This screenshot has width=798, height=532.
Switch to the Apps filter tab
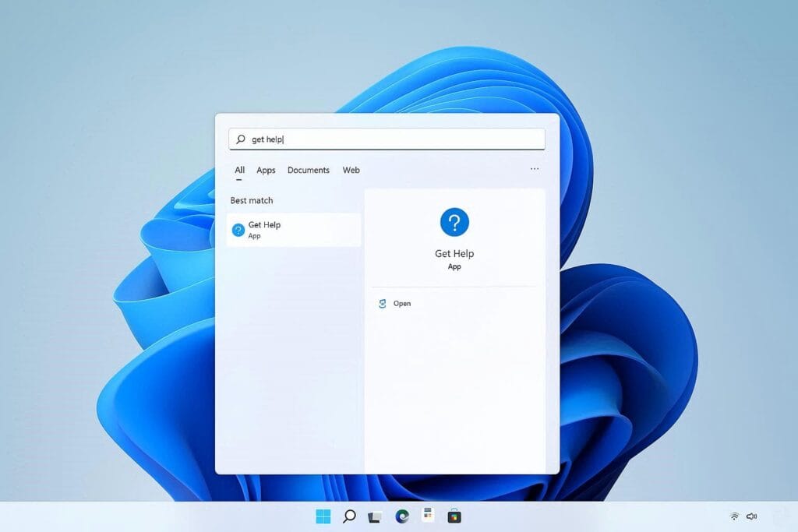(x=266, y=170)
